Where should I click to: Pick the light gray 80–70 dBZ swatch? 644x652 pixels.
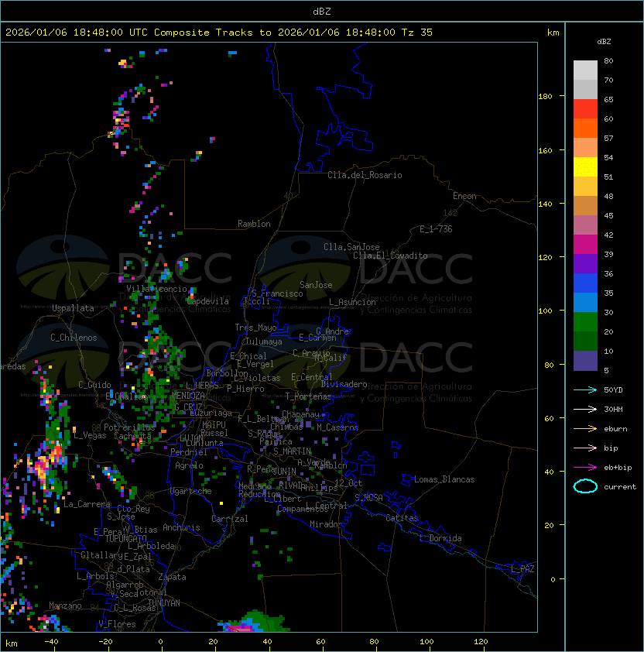coord(585,70)
